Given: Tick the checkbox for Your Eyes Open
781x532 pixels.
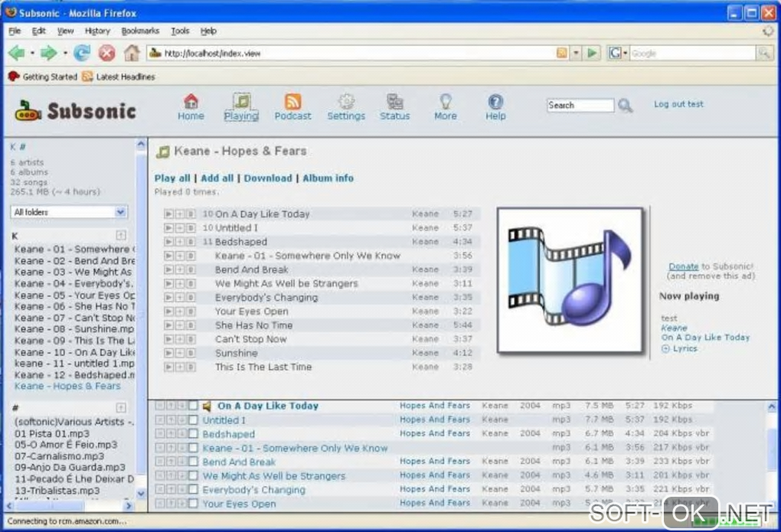Looking at the screenshot, I should click(193, 504).
